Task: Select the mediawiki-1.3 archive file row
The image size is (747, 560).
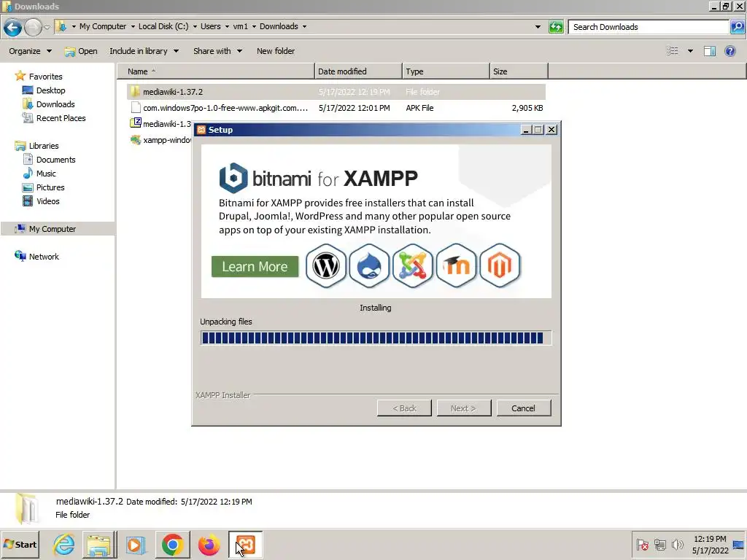Action: tap(160, 124)
